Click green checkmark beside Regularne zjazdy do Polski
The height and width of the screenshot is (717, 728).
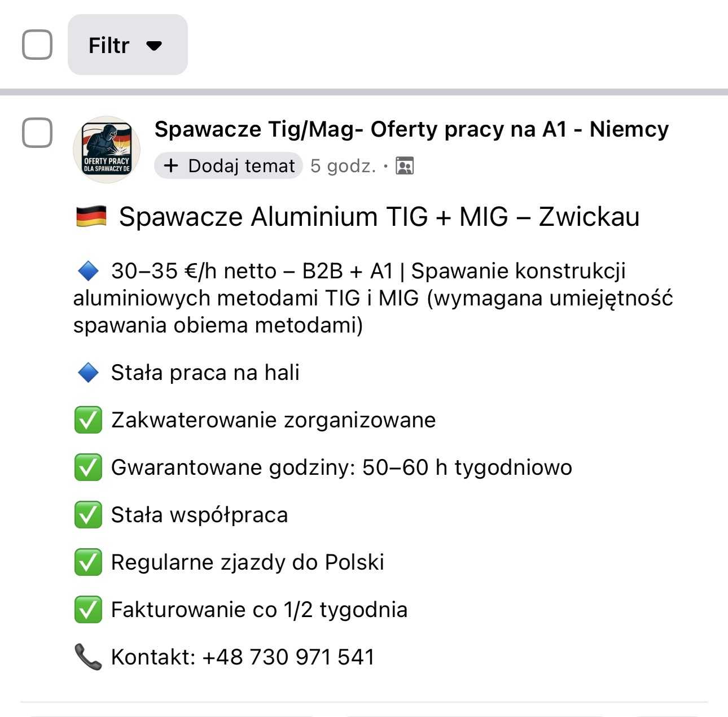(x=88, y=562)
